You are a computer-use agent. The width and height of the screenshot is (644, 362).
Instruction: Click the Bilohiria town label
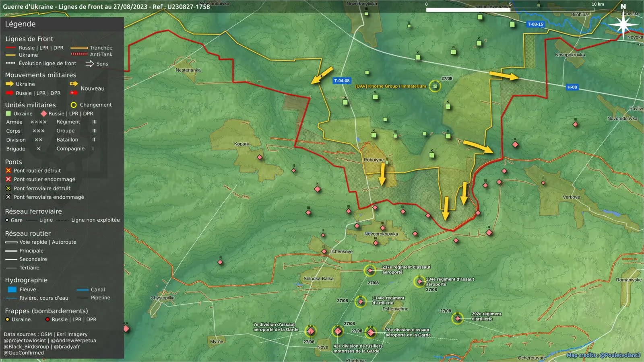[x=579, y=14]
